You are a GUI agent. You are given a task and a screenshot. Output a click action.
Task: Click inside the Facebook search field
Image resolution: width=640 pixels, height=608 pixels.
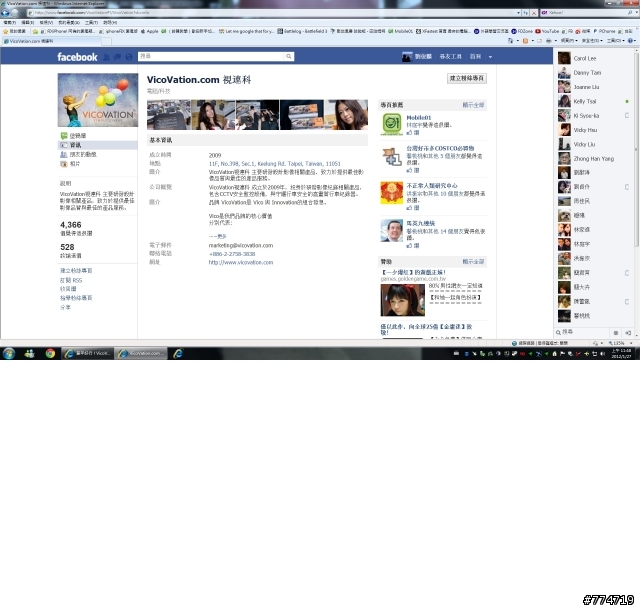211,56
